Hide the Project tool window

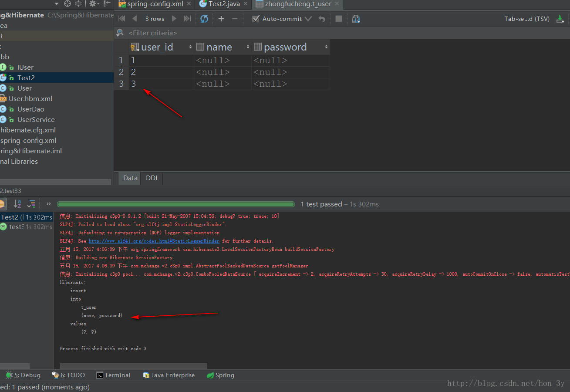(107, 3)
